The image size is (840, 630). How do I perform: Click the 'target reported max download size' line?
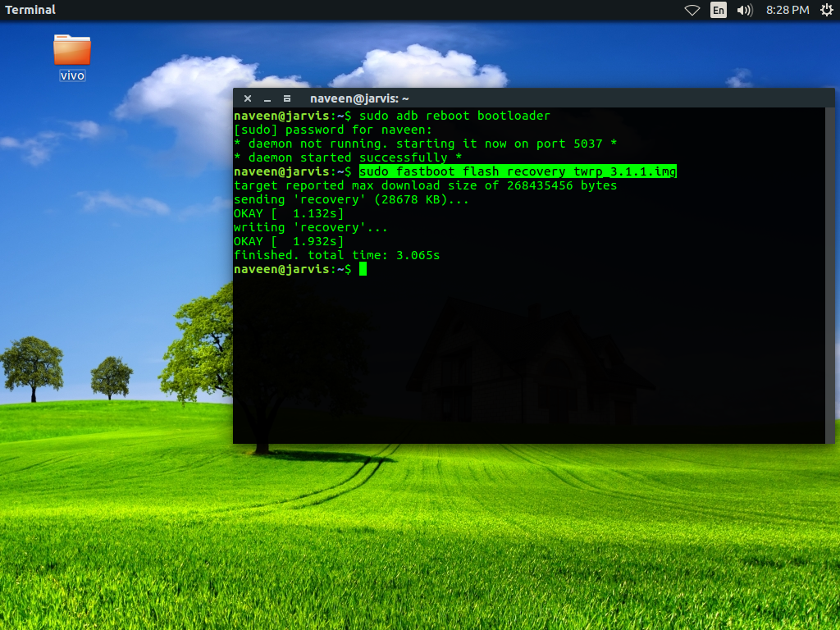(x=425, y=185)
